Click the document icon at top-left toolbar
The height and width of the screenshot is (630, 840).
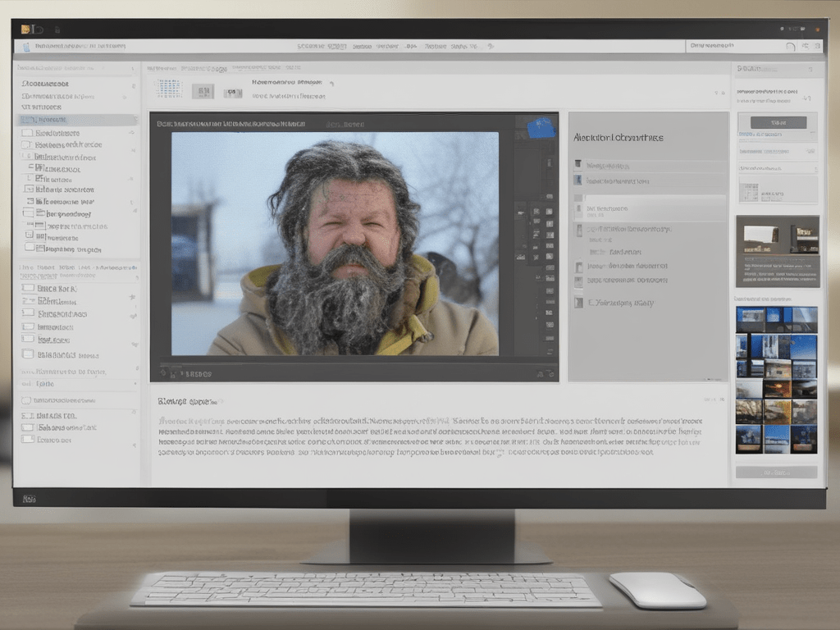click(26, 48)
